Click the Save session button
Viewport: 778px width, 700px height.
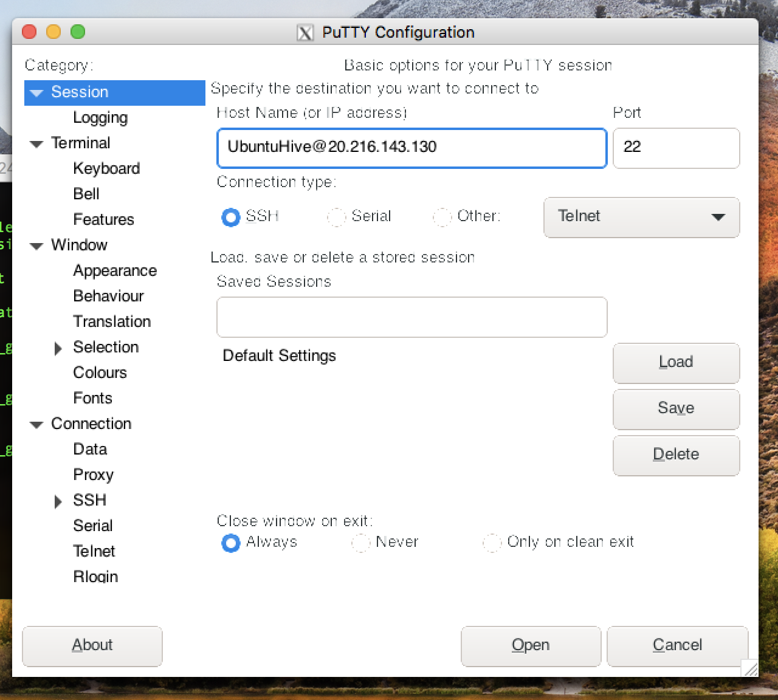pyautogui.click(x=676, y=409)
